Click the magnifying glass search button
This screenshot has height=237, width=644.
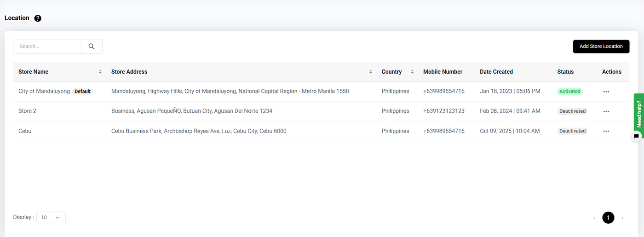92,46
